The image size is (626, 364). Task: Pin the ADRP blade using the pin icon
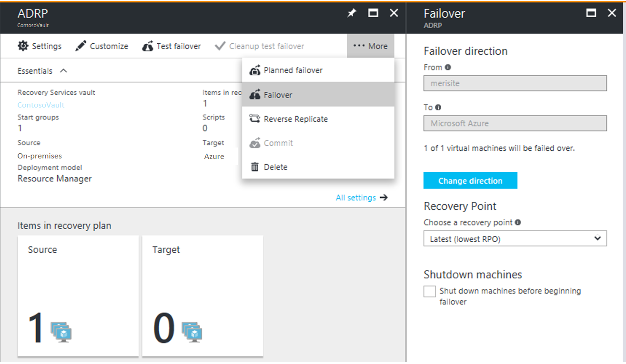tap(352, 13)
